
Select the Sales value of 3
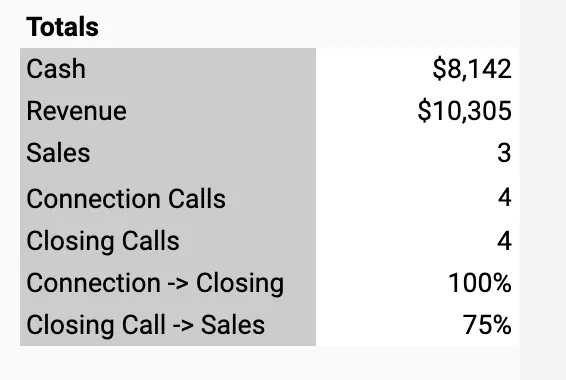click(504, 153)
